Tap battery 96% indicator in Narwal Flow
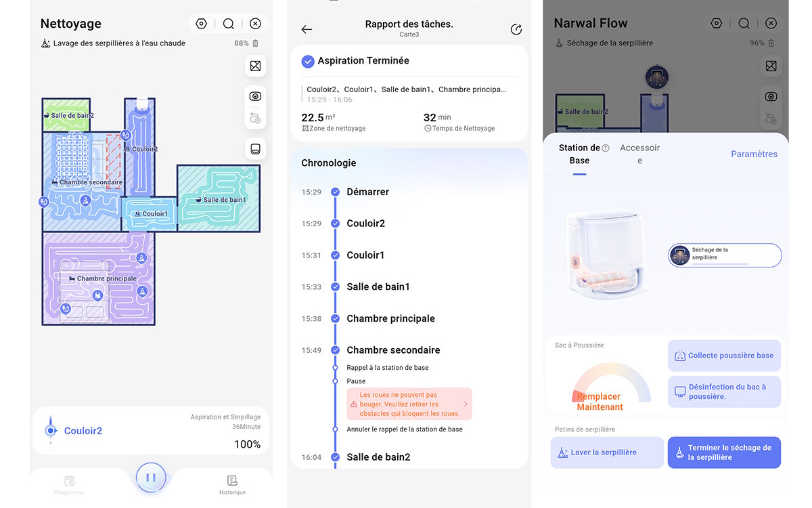 tap(762, 43)
